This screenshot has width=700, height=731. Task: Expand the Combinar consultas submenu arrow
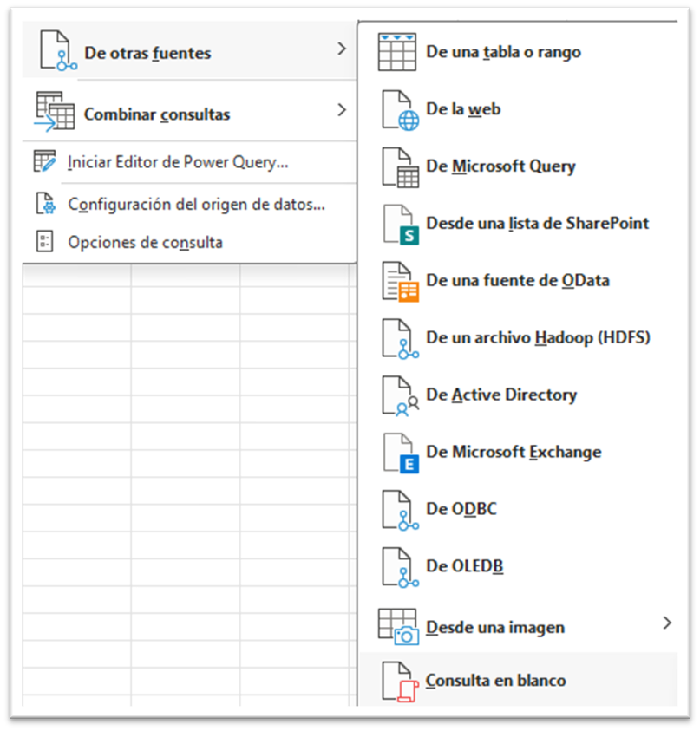point(342,110)
